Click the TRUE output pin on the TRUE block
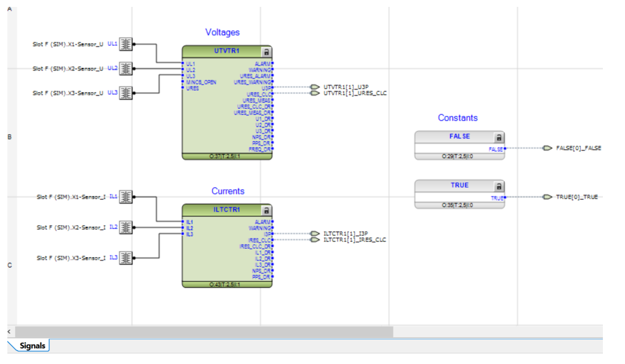 [504, 197]
